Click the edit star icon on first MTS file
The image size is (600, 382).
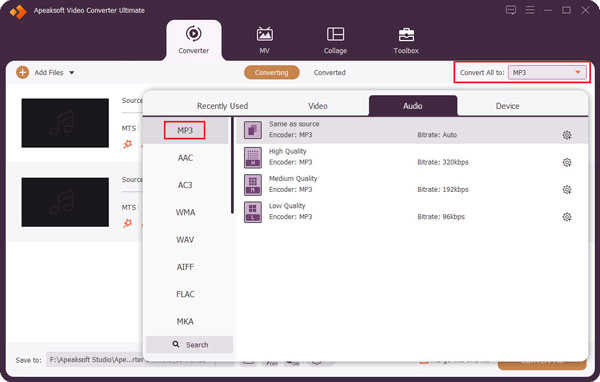[127, 144]
